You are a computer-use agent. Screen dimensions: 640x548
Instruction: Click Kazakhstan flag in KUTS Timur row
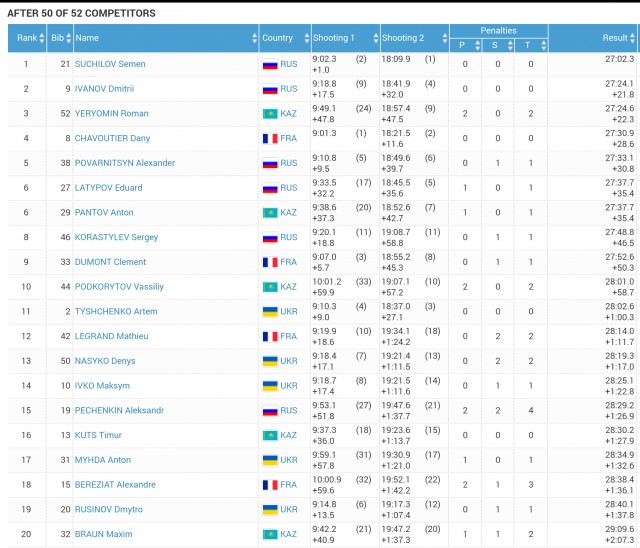pyautogui.click(x=270, y=435)
